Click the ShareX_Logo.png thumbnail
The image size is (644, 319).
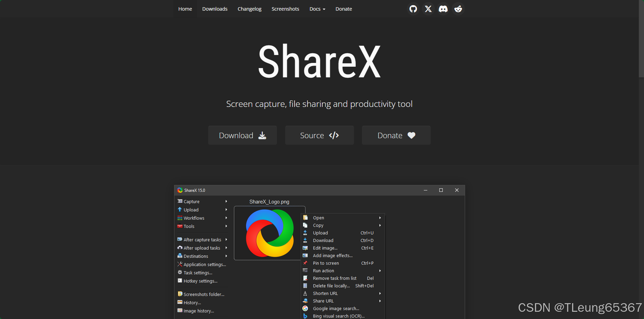pyautogui.click(x=270, y=233)
